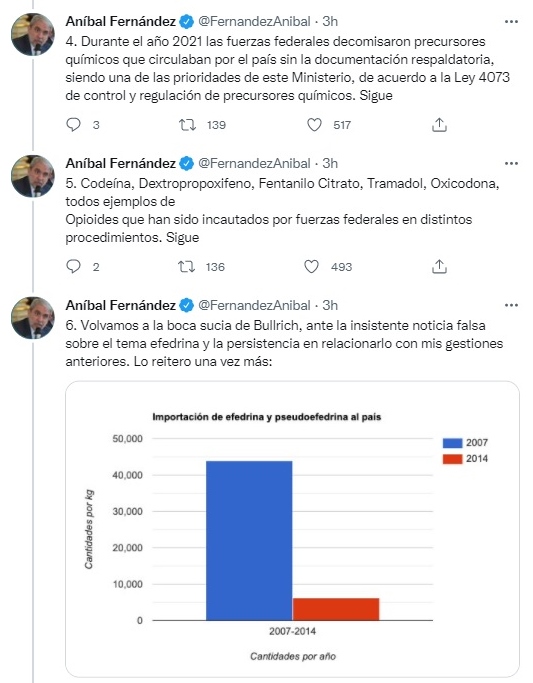
Task: Open more options menu on tweet 5
Action: 511,163
